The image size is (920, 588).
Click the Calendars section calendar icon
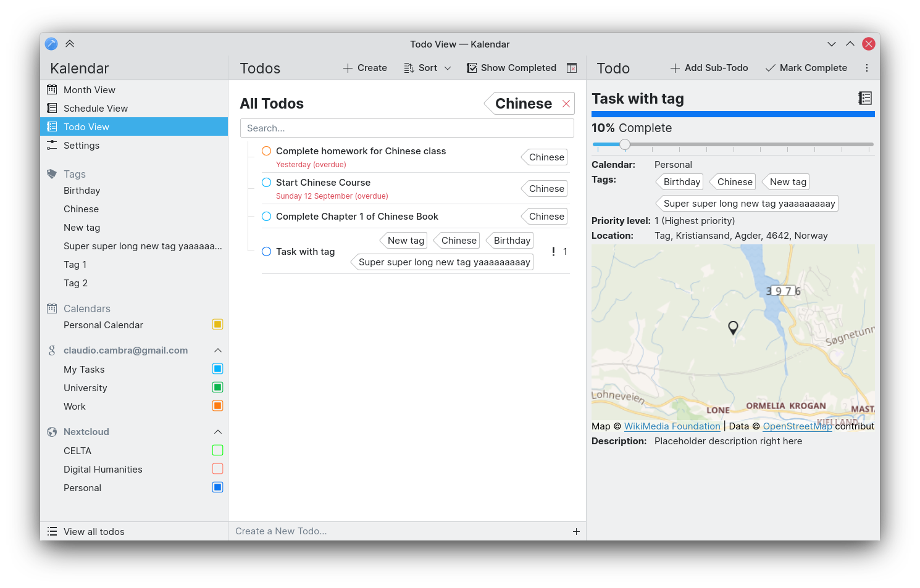[52, 308]
